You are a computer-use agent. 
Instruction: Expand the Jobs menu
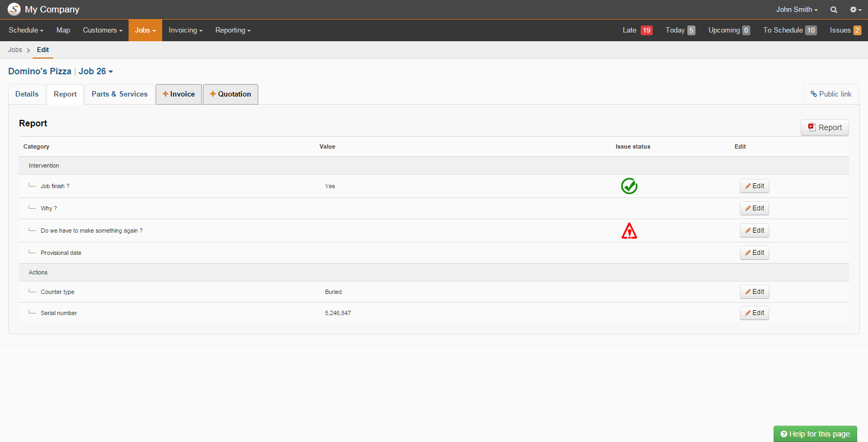pos(145,30)
